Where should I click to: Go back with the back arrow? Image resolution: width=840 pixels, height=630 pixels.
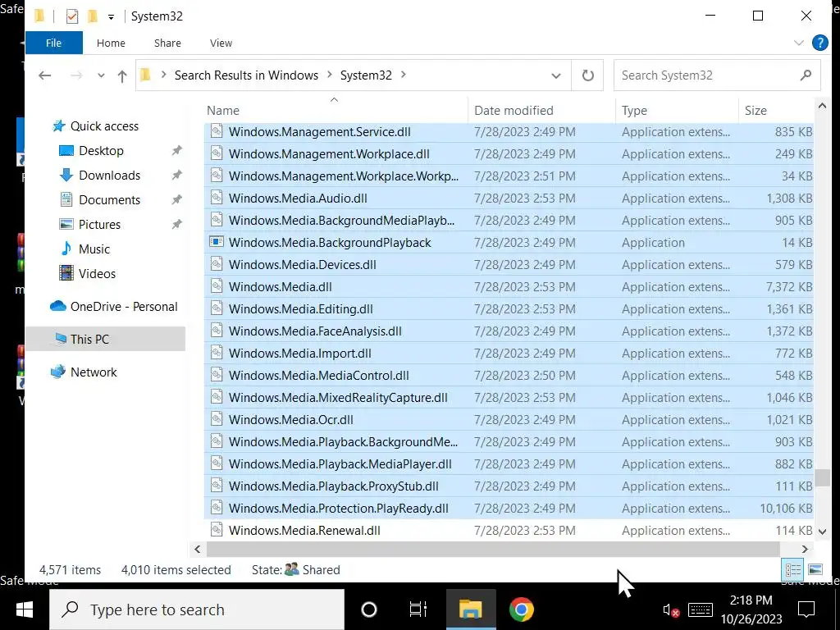[45, 75]
